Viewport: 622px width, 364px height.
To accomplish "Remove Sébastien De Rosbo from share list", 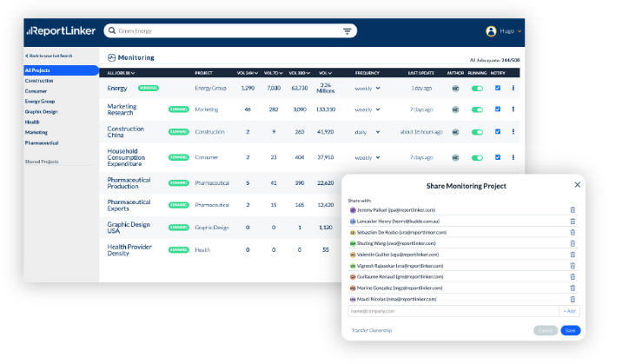I will coord(572,232).
